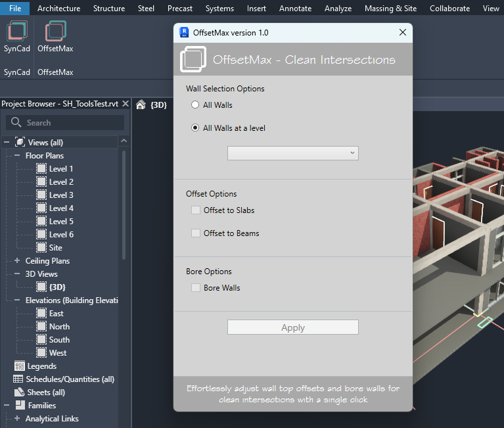Click the search magnifier icon in Project Browser
This screenshot has width=504, height=428.
(x=16, y=122)
